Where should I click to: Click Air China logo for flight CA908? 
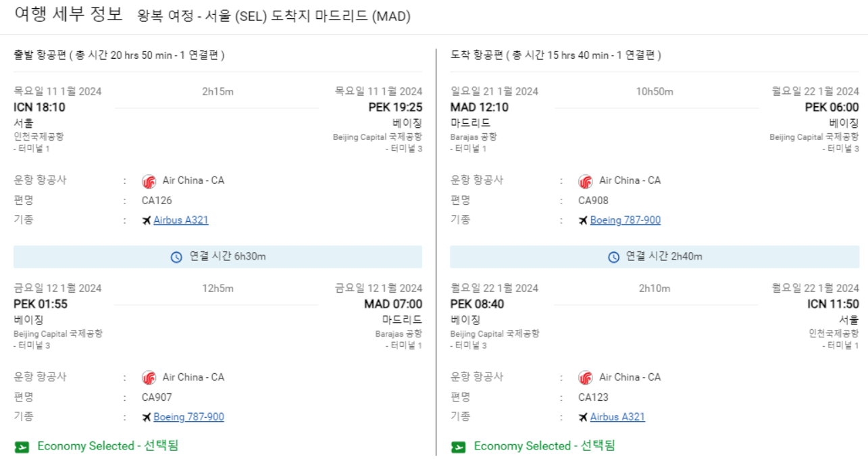(x=586, y=181)
